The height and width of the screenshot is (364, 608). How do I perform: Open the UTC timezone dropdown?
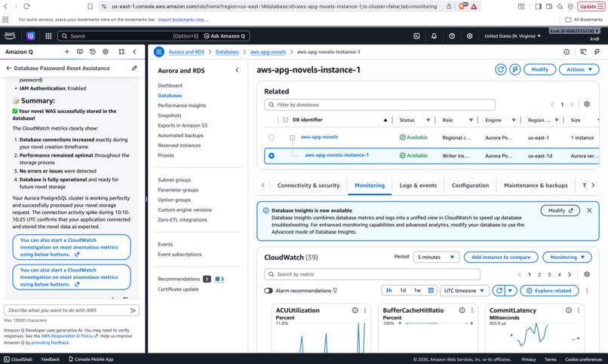pyautogui.click(x=465, y=290)
